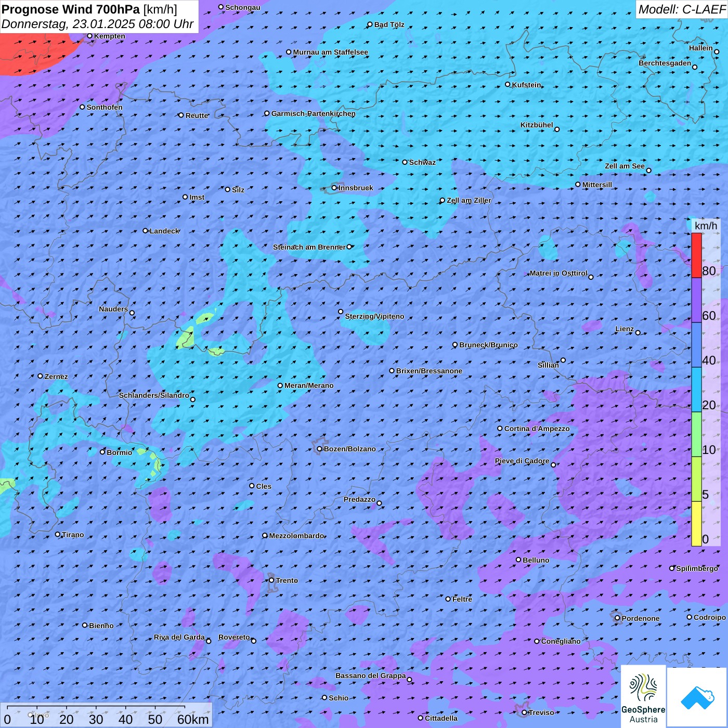Image resolution: width=728 pixels, height=728 pixels.
Task: Click the 'Sterzing/Vipiteno' label
Action: point(374,316)
